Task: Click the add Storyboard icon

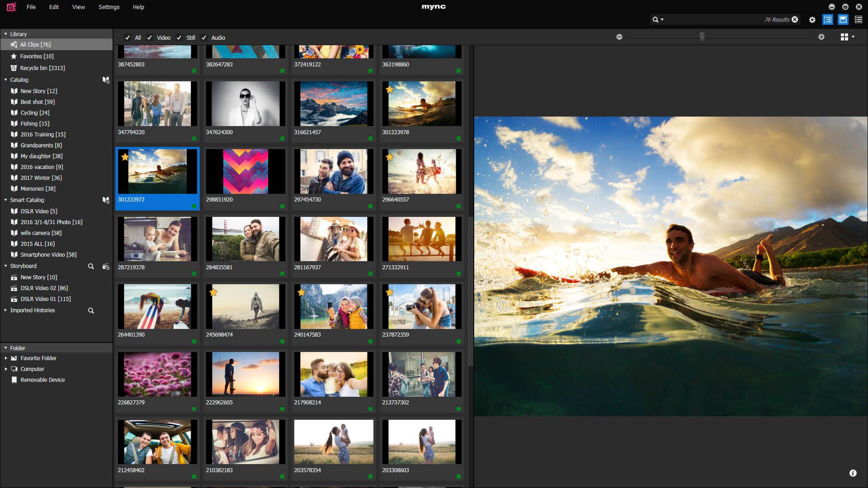Action: coord(106,267)
